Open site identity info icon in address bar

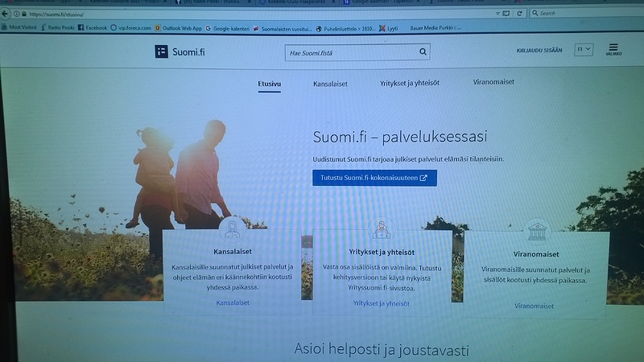(x=16, y=14)
